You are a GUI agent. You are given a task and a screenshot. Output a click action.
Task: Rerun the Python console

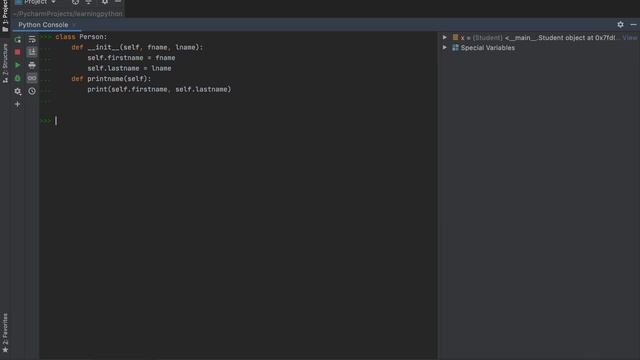tap(18, 40)
